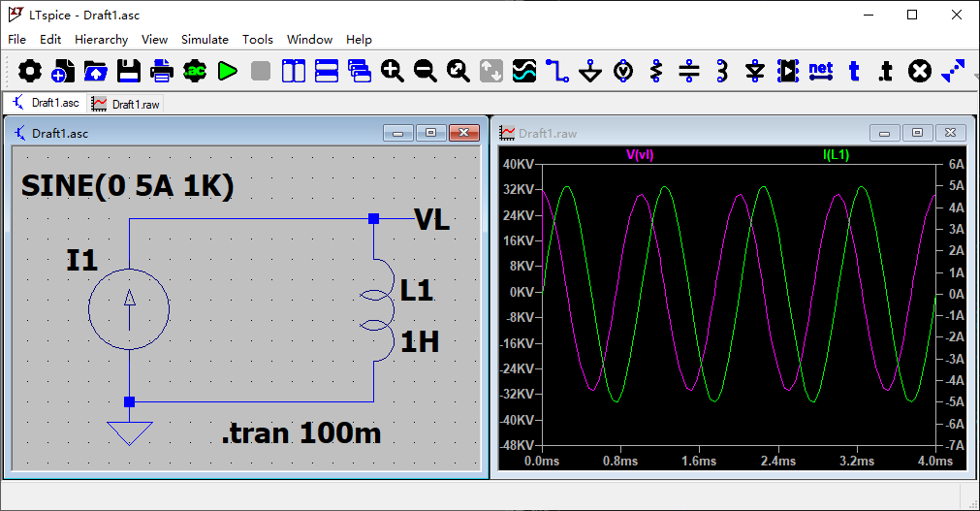Open the Window menu

(x=309, y=40)
